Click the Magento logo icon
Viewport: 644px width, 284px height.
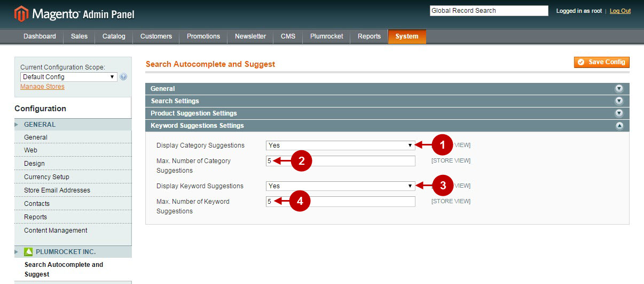point(21,14)
